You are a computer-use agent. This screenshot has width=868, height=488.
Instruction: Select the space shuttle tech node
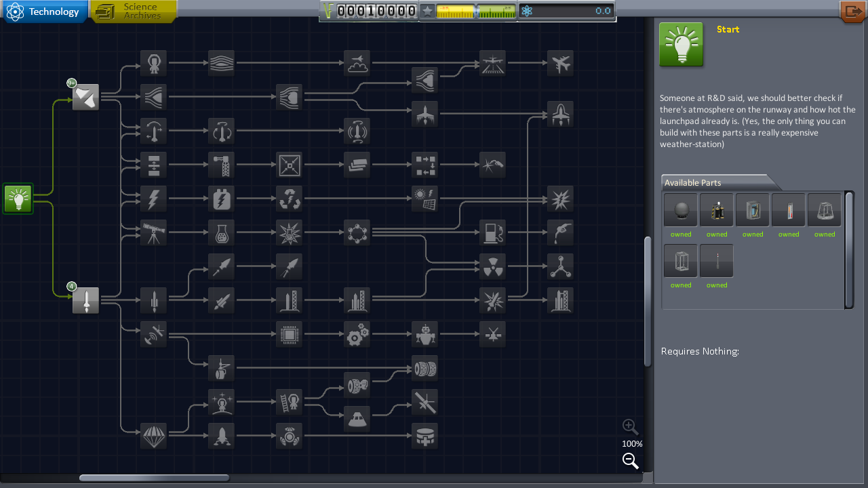(560, 114)
